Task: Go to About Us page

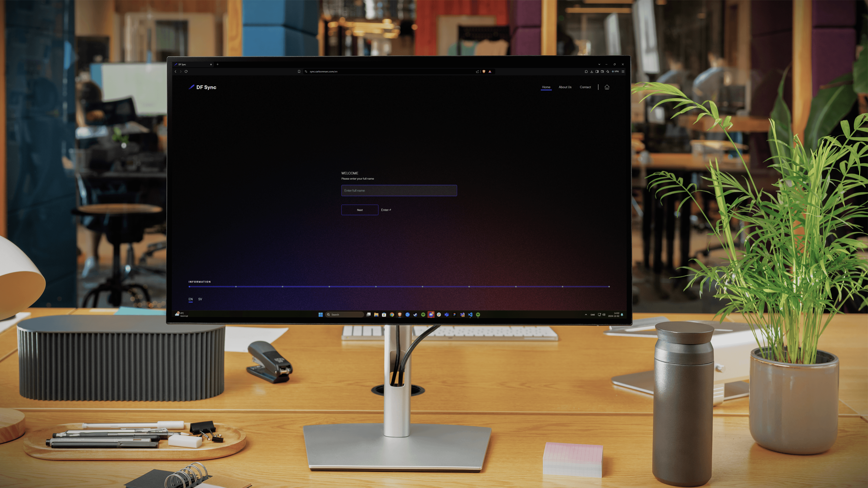Action: click(565, 87)
